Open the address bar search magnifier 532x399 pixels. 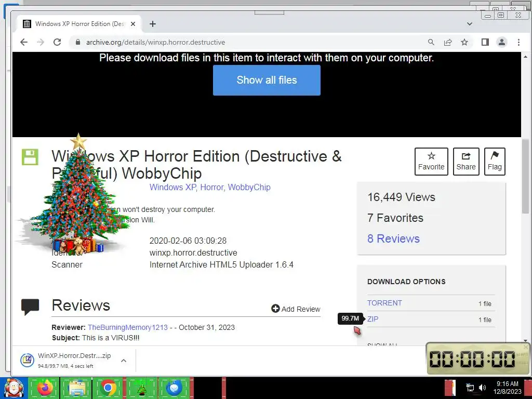(x=431, y=42)
